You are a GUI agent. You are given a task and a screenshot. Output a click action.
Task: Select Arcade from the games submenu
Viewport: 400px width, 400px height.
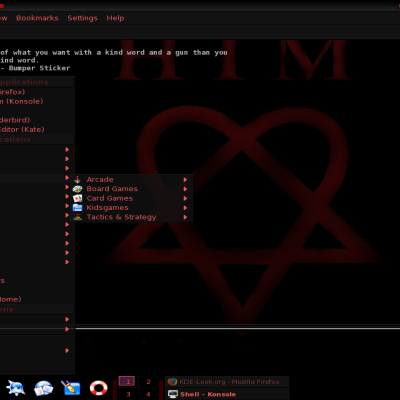[131, 180]
